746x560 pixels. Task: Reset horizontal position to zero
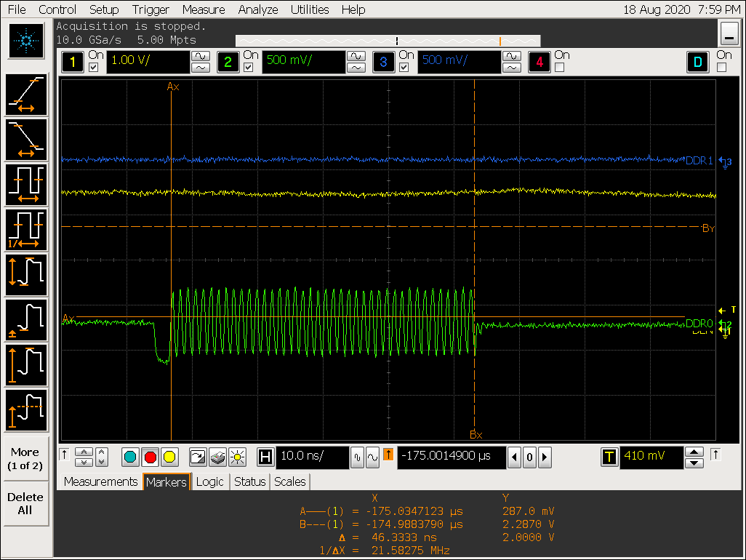529,457
